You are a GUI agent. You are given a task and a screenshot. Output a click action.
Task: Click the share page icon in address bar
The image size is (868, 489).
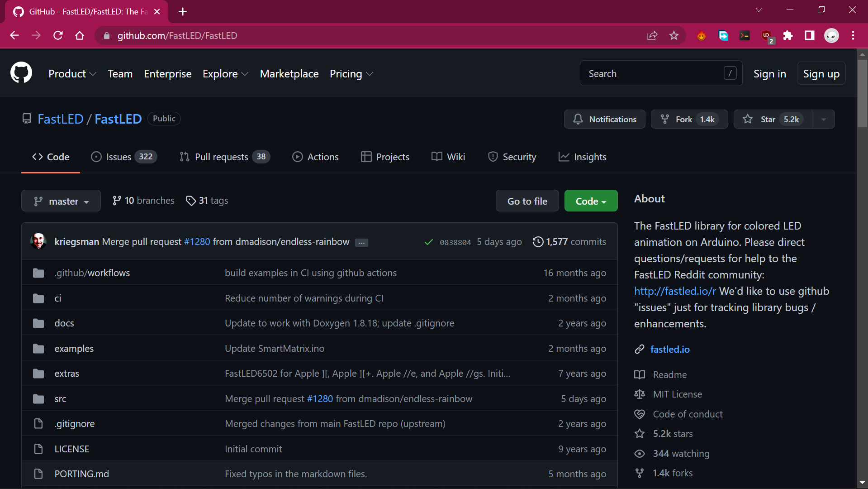tap(652, 35)
